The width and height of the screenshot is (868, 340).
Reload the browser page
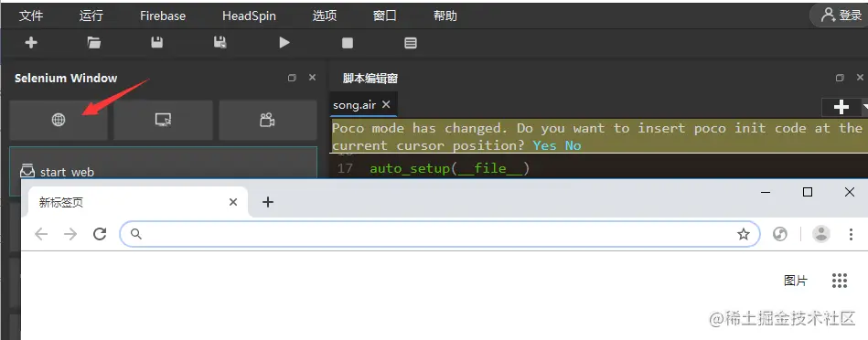(100, 234)
